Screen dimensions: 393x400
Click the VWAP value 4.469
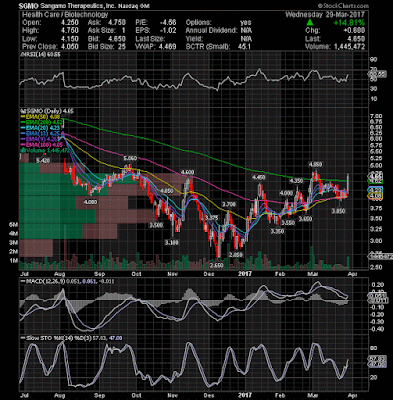click(x=167, y=47)
